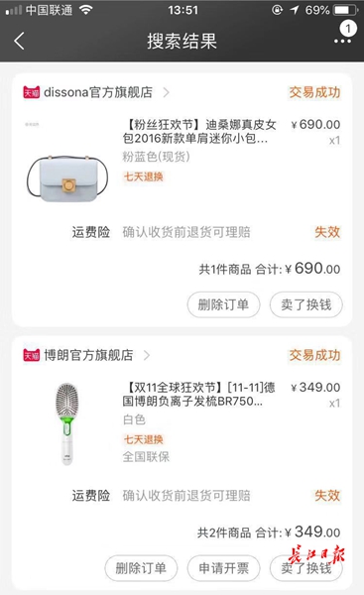The image size is (364, 595).
Task: Tap the Tmall logo beside dissona store
Action: pyautogui.click(x=32, y=92)
